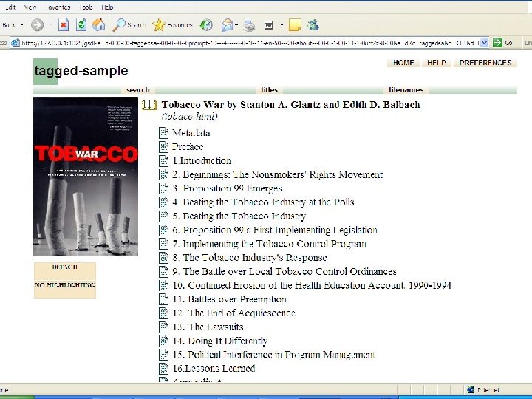Viewport: 532px width, 399px height.
Task: Click the Tobacco War cover thumbnail
Action: 86,177
